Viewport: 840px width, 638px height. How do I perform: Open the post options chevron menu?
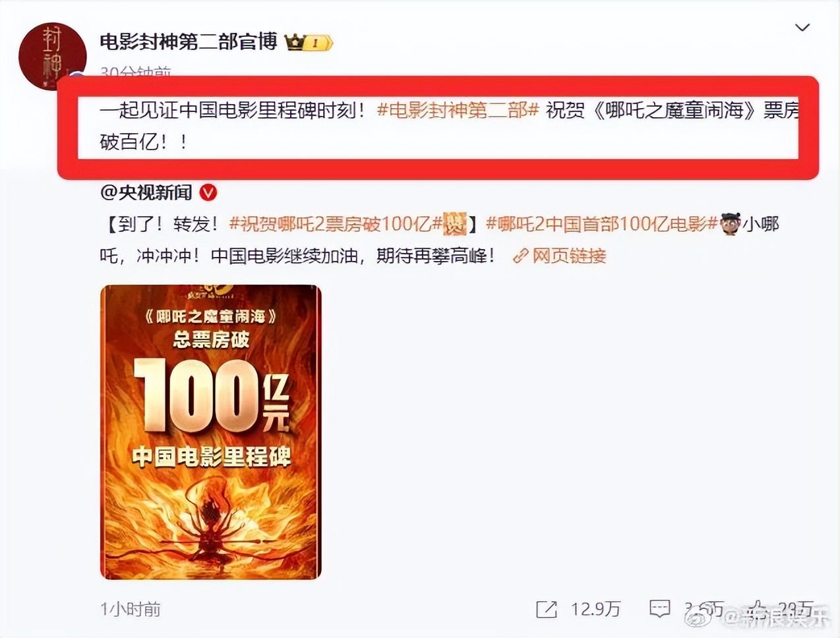(802, 28)
